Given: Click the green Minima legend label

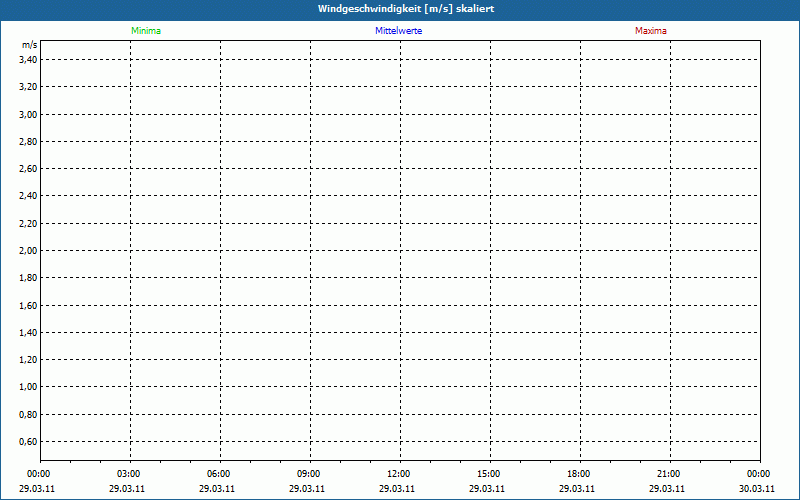Looking at the screenshot, I should point(146,31).
